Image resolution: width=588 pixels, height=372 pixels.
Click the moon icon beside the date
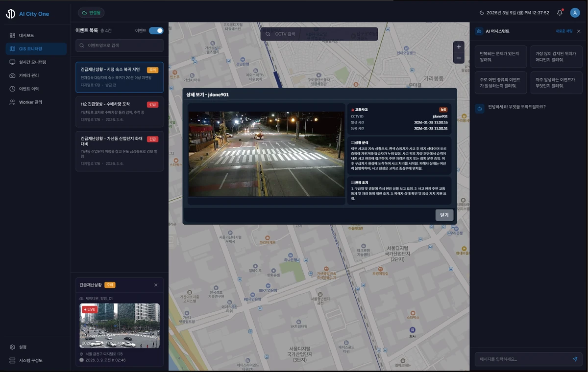point(482,13)
